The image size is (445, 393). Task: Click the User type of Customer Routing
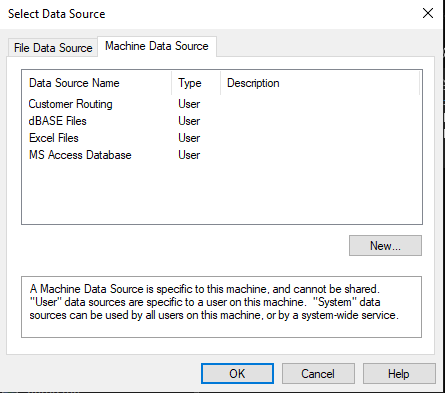point(189,104)
